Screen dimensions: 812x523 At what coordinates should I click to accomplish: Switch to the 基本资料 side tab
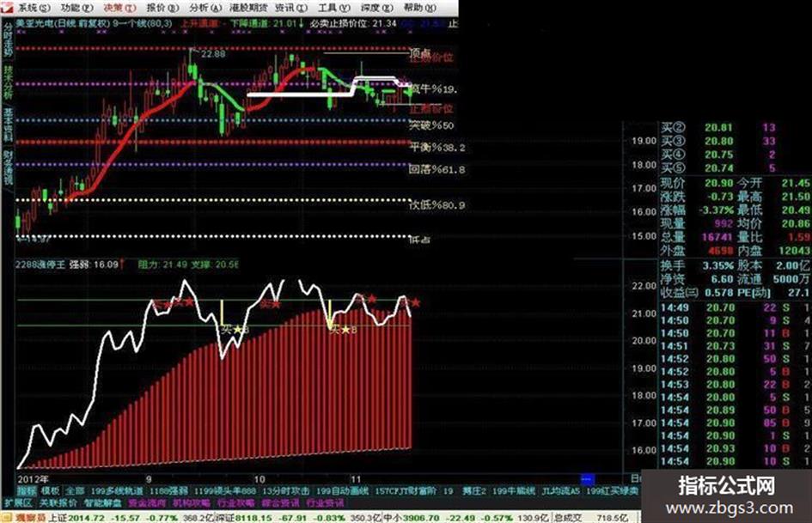(7, 125)
